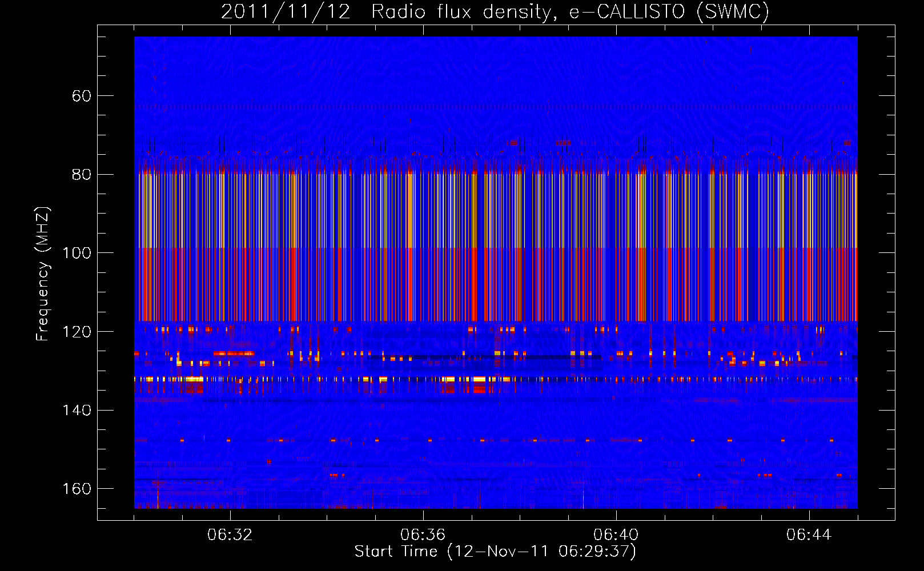This screenshot has width=924, height=571.
Task: Click the plot title '2011/11/12 Radio flux density'
Action: click(495, 11)
